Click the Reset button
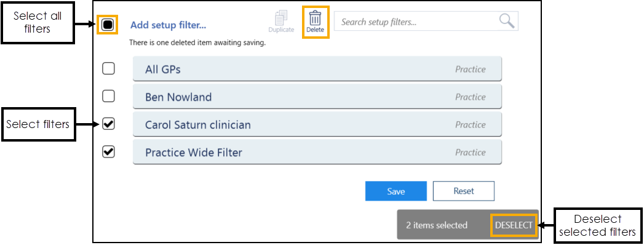644x245 pixels. 464,191
